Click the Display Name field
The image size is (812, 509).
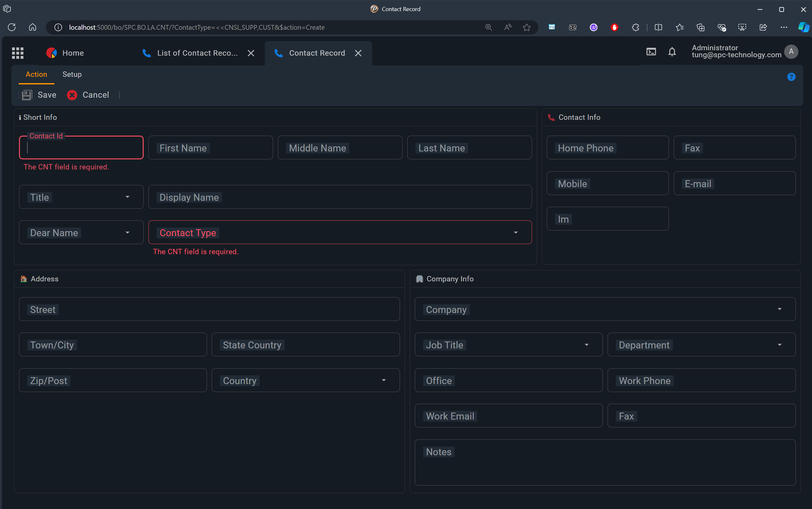pyautogui.click(x=340, y=197)
